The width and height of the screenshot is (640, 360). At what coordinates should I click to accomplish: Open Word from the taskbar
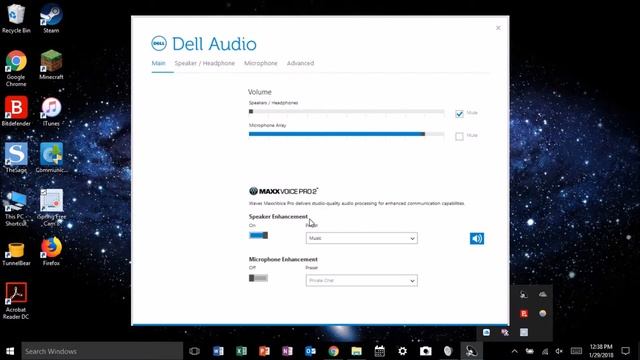click(218, 351)
